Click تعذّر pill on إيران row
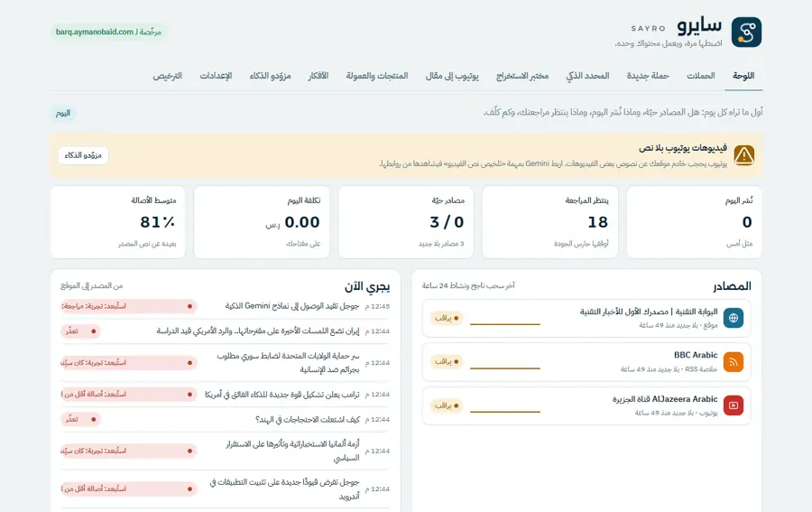Screen dimensions: 812x512 [80, 331]
